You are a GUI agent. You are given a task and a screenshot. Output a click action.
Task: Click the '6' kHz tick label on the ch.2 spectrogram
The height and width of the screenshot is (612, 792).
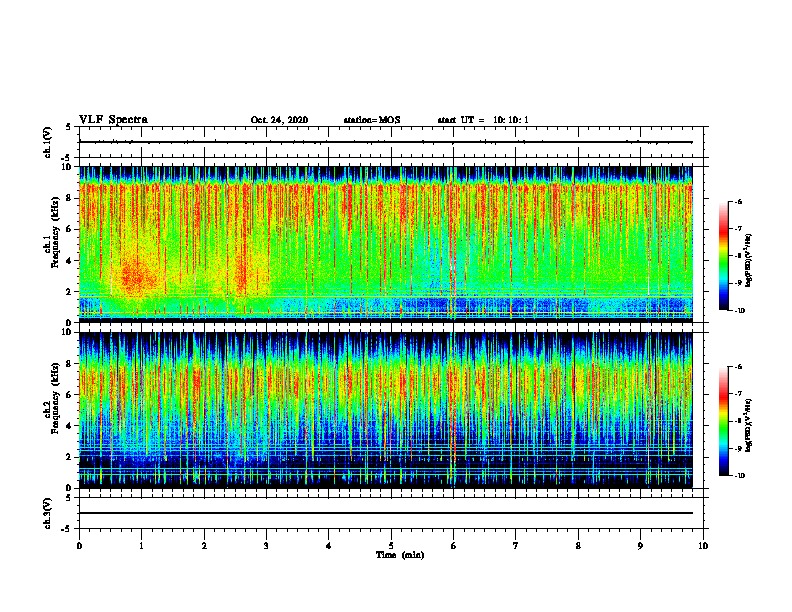point(69,395)
